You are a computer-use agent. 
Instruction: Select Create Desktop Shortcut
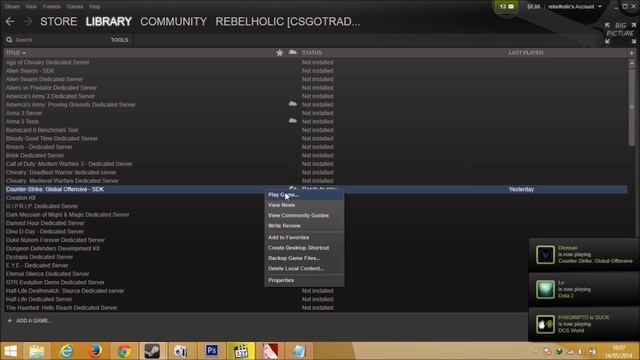pyautogui.click(x=304, y=248)
